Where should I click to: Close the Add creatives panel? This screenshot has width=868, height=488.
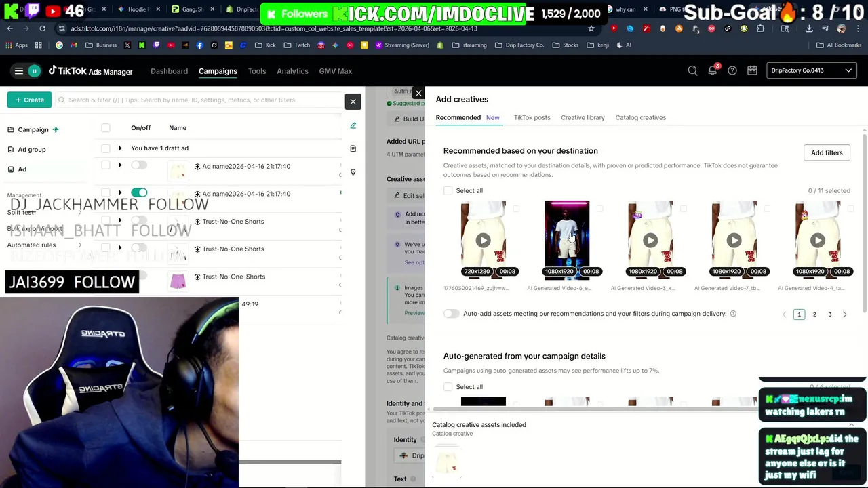pos(418,93)
